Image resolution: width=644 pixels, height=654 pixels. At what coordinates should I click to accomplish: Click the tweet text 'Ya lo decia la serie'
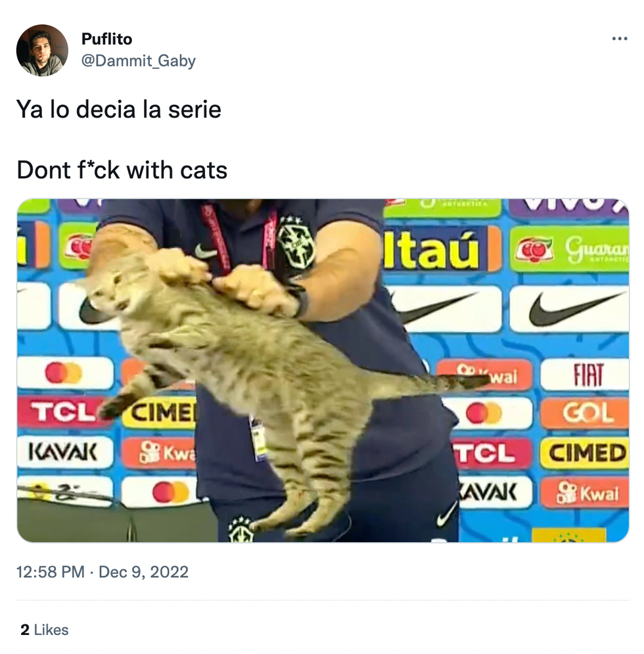tap(119, 109)
